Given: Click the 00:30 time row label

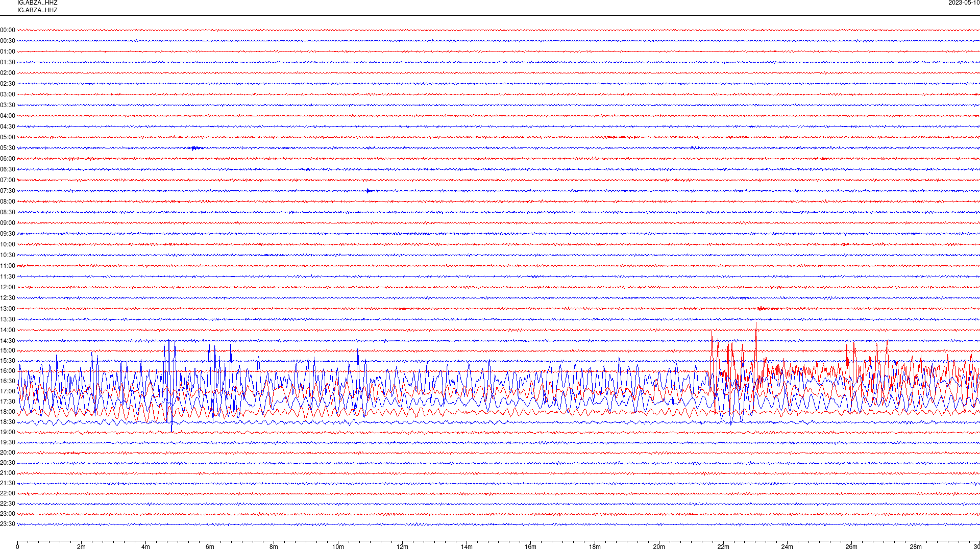Looking at the screenshot, I should point(8,41).
